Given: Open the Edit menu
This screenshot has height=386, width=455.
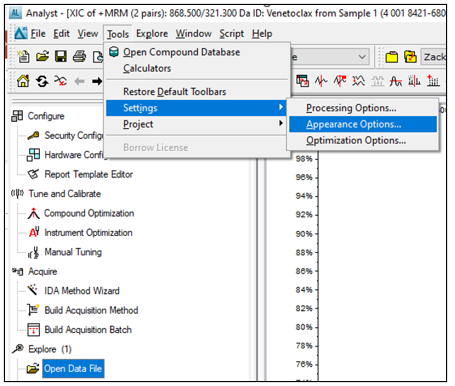Looking at the screenshot, I should tap(62, 34).
